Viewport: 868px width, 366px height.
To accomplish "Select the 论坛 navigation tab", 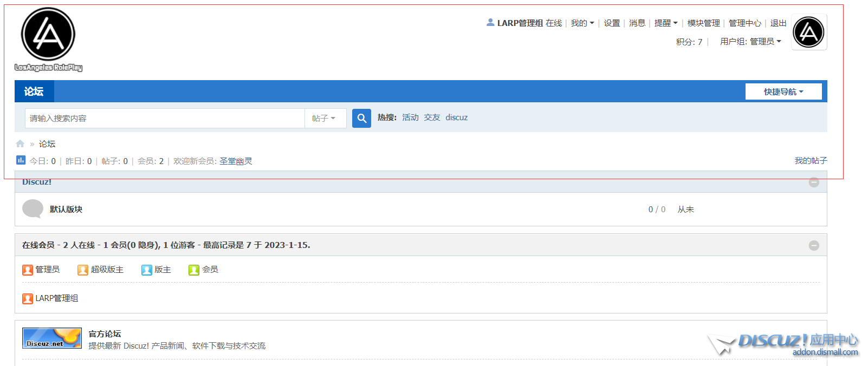I will coord(34,91).
